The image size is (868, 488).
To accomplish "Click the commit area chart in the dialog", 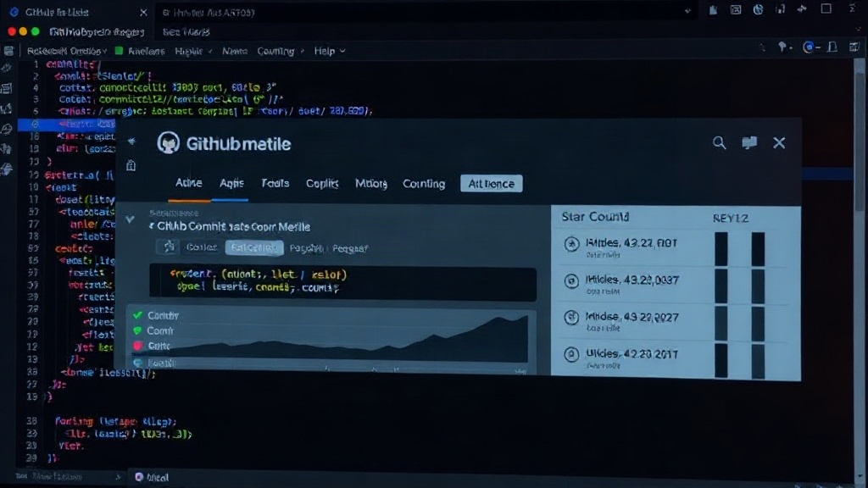I will 343,337.
